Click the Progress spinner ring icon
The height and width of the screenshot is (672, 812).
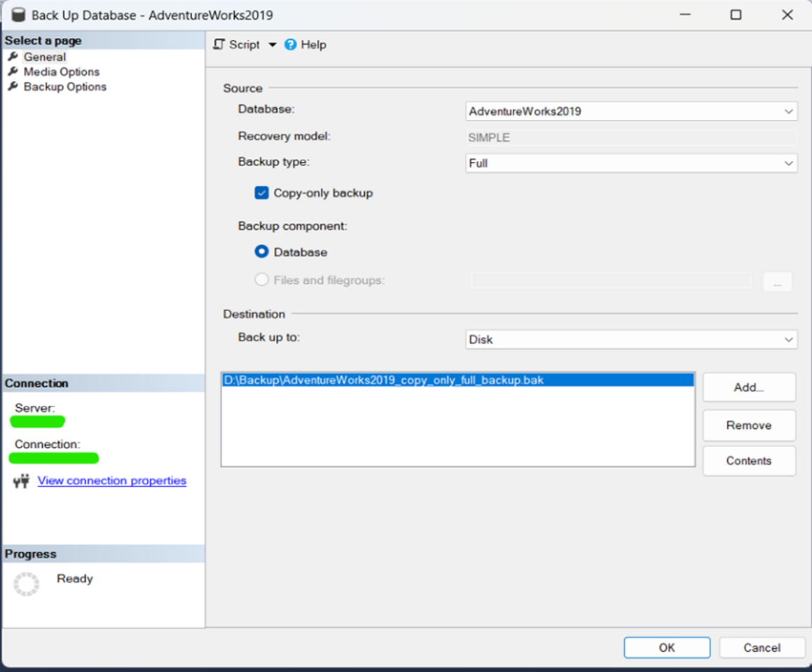[x=27, y=584]
